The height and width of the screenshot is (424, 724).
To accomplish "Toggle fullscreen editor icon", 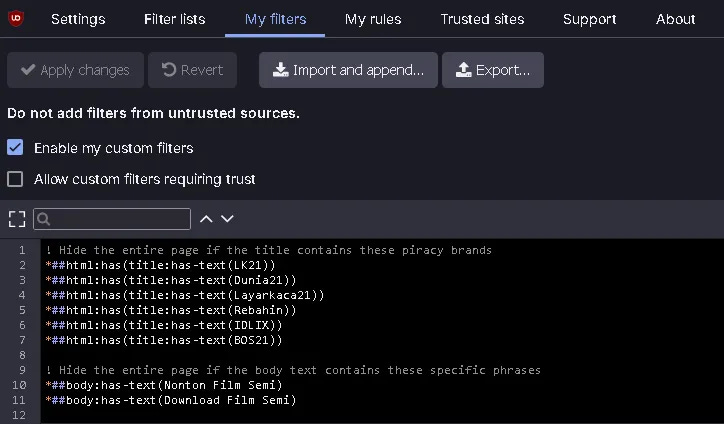I will pos(17,219).
